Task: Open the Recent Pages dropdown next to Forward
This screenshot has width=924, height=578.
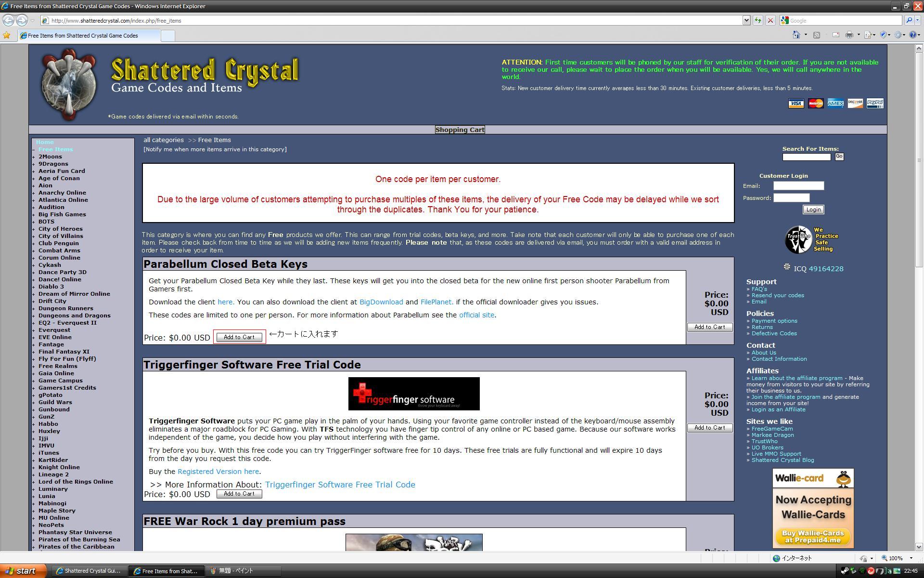Action: click(x=32, y=20)
